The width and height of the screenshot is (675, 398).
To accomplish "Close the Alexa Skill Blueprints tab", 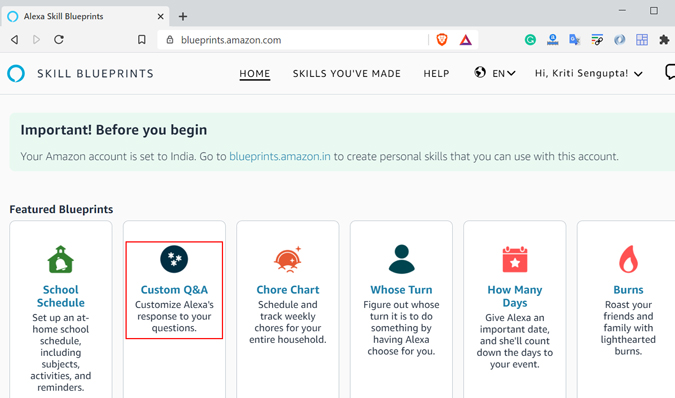I will [161, 16].
